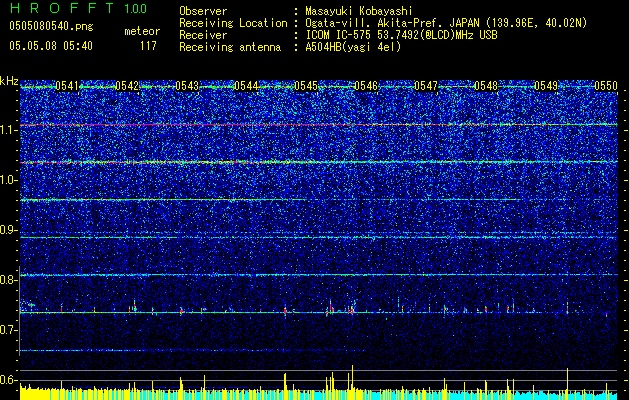
Task: Click the 0542 time marker
Action: [x=127, y=86]
